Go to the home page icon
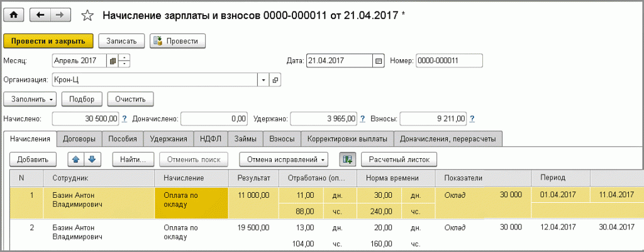This screenshot has height=252, width=644. point(14,15)
